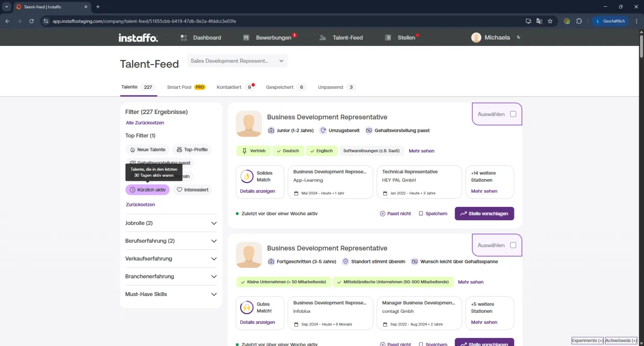Click the translate page icon in address bar
The height and width of the screenshot is (346, 644).
click(539, 21)
